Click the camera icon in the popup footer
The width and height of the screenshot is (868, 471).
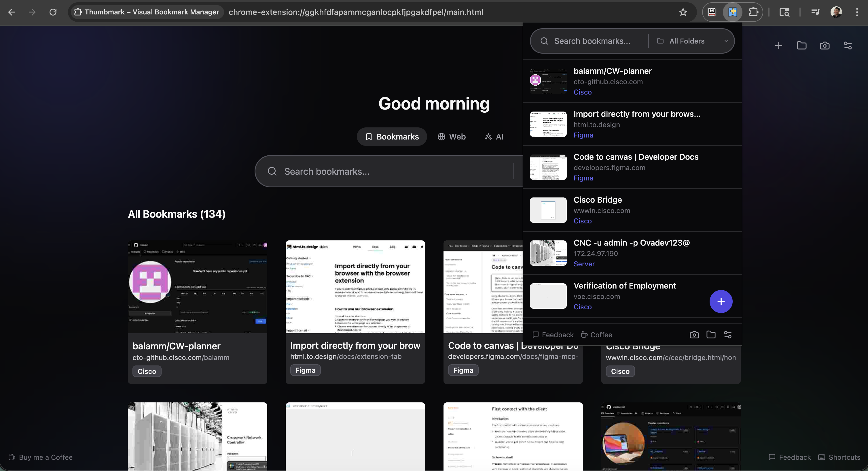[694, 334]
